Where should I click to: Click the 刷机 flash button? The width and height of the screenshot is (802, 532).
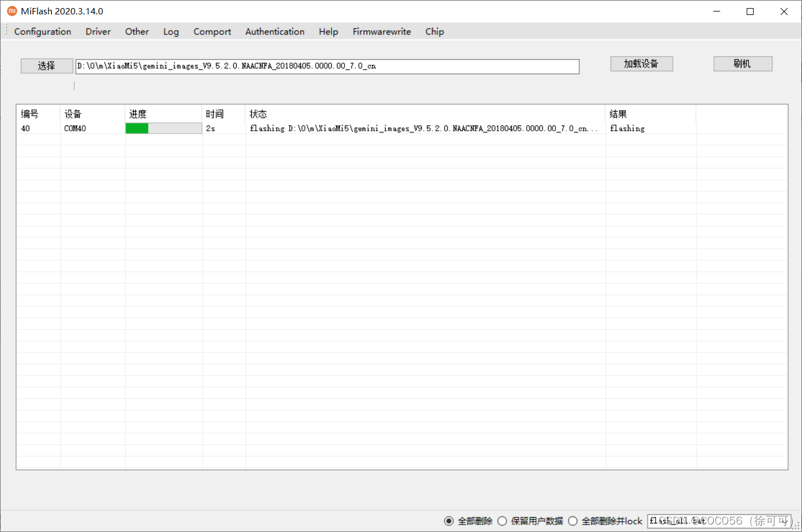pos(743,64)
